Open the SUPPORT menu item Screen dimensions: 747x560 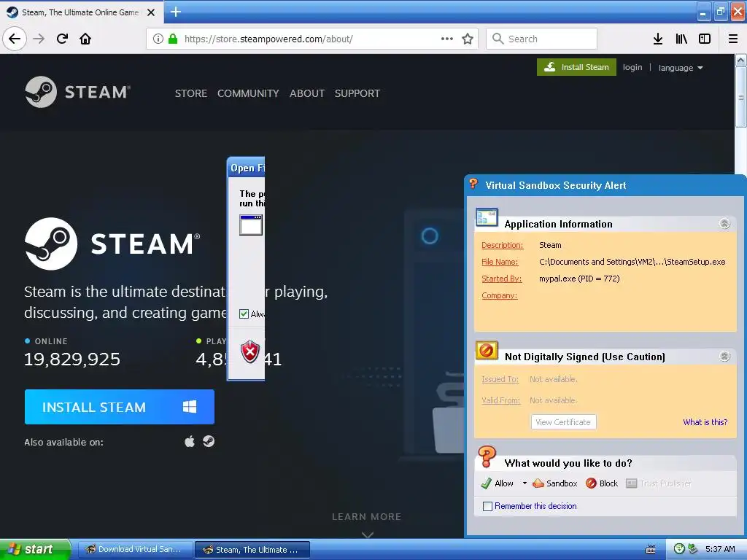click(x=357, y=93)
